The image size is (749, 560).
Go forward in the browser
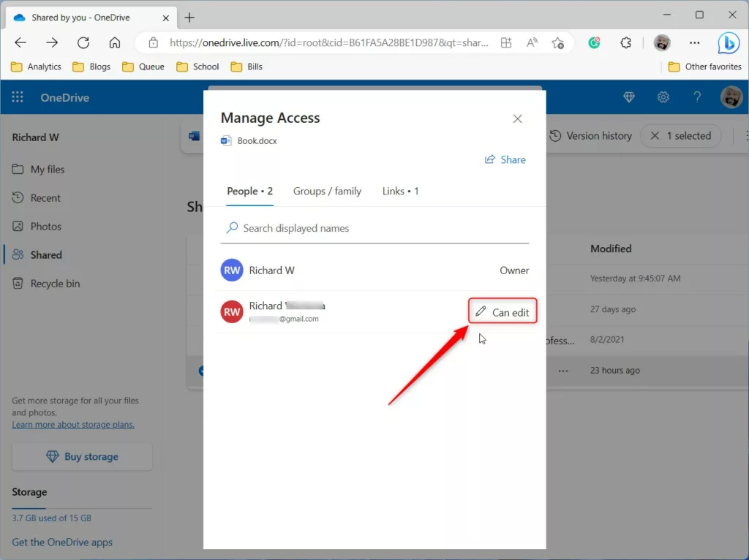52,43
